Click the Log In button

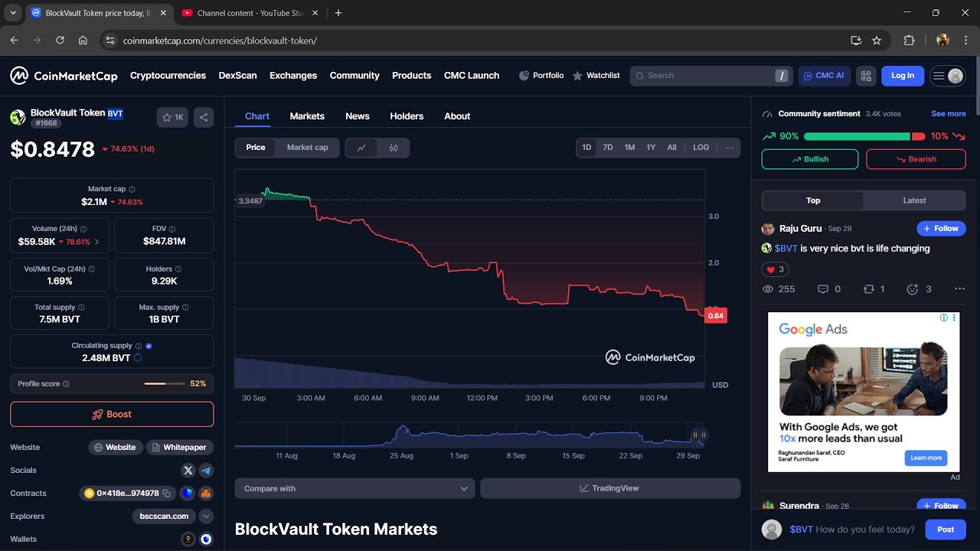903,76
